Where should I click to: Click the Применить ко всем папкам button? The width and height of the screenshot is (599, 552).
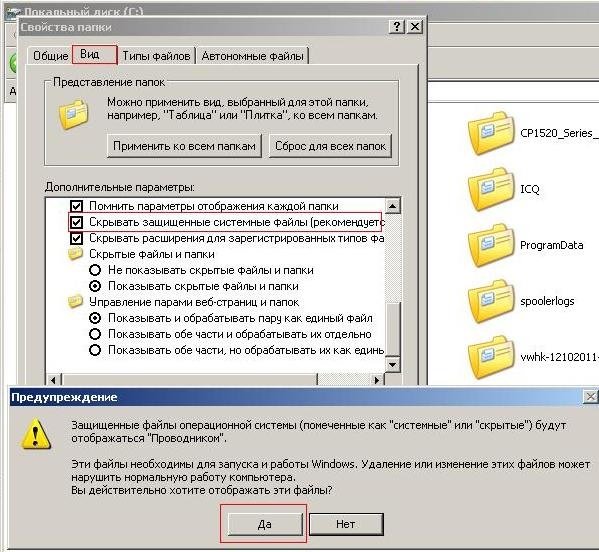[184, 146]
